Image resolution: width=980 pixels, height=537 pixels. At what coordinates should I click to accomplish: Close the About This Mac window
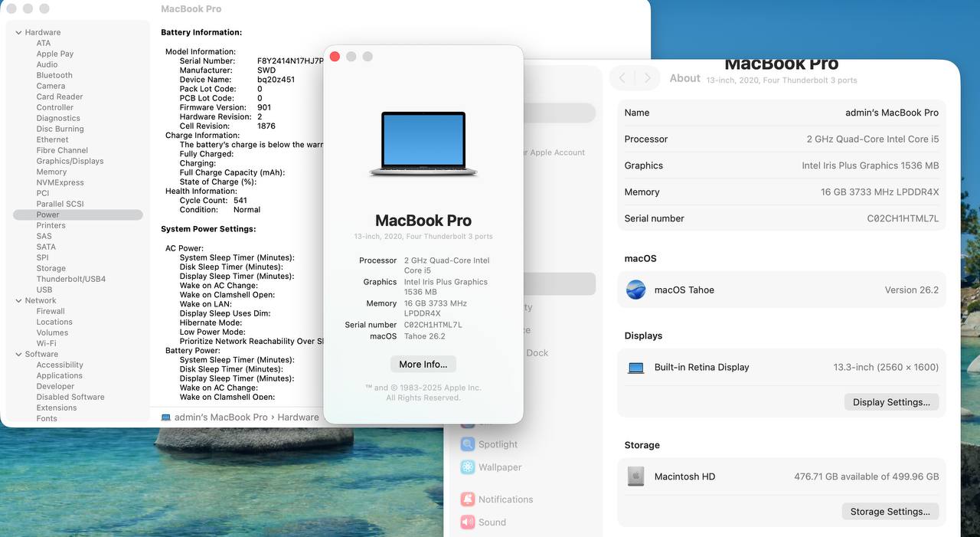335,57
